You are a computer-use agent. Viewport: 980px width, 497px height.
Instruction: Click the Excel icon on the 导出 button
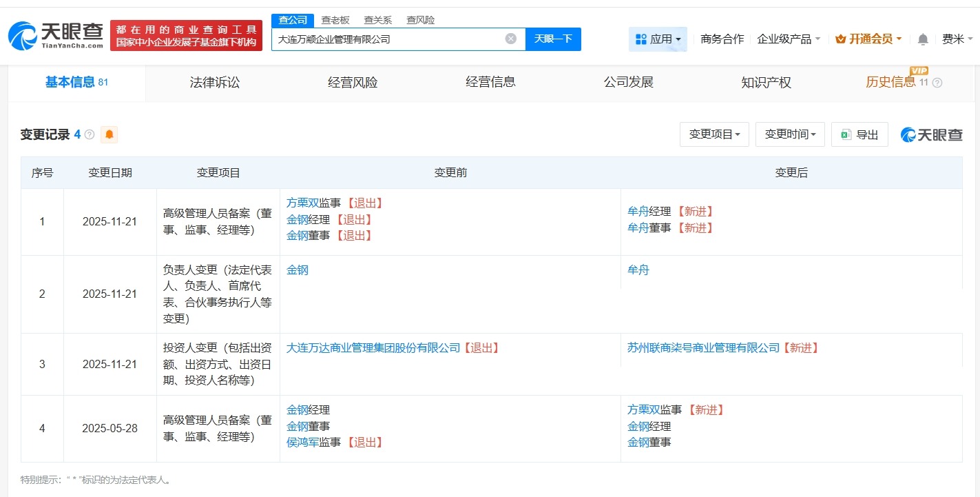pyautogui.click(x=846, y=134)
